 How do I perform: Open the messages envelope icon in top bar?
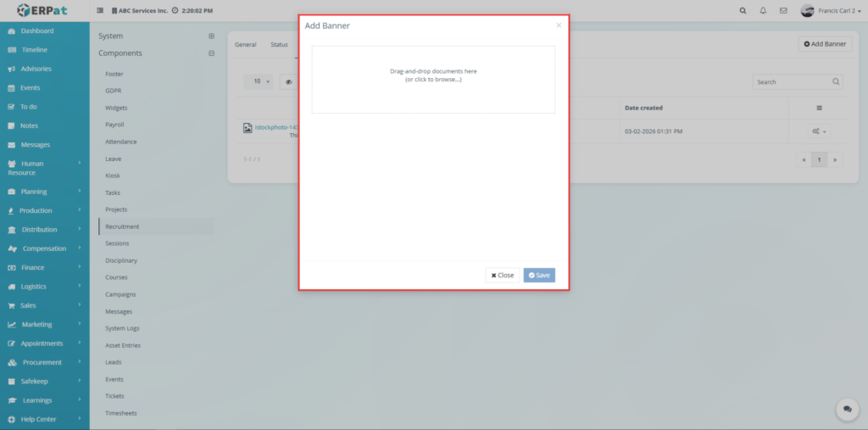tap(783, 10)
